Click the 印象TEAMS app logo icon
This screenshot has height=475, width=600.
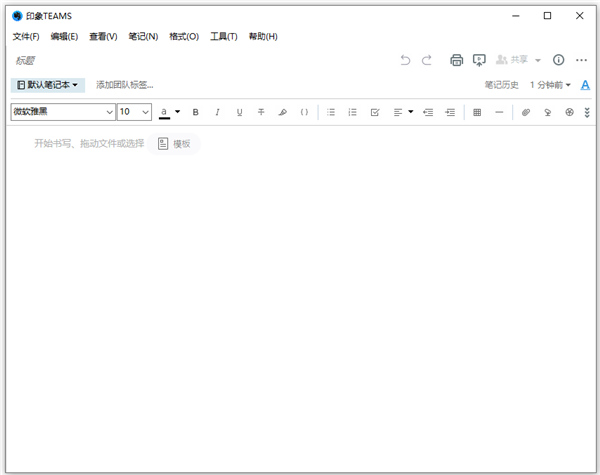click(x=17, y=16)
